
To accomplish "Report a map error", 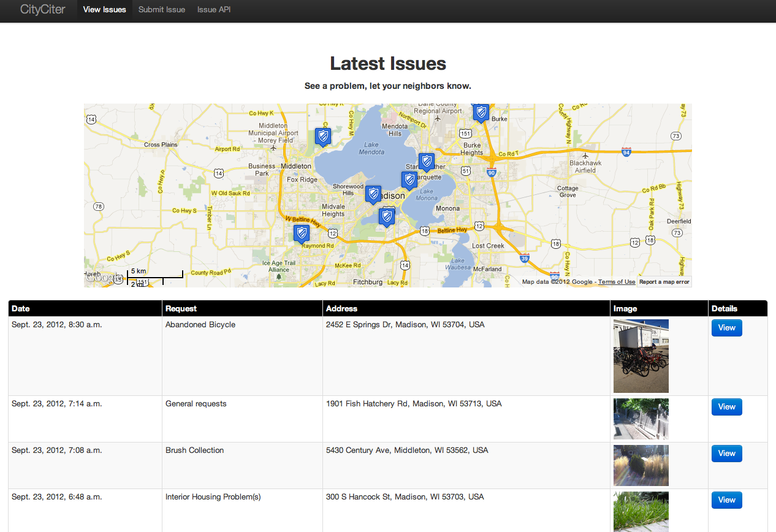I will 664,281.
